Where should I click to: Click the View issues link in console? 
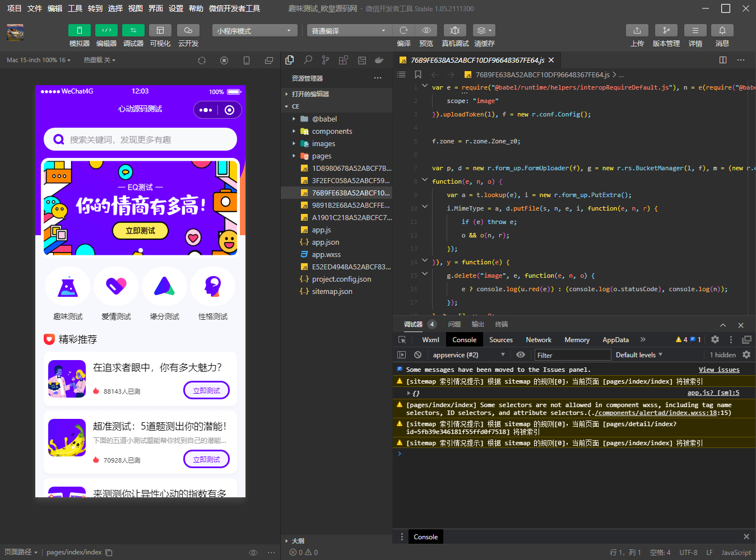pos(719,369)
